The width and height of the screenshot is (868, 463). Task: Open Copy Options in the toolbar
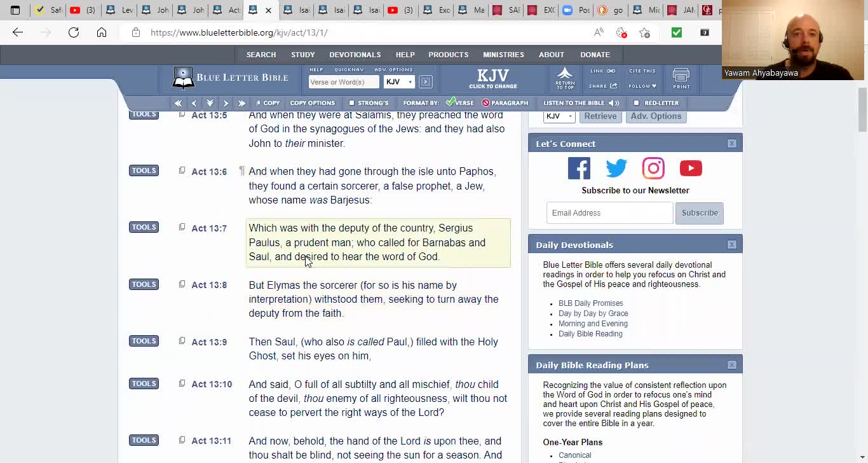tap(312, 103)
